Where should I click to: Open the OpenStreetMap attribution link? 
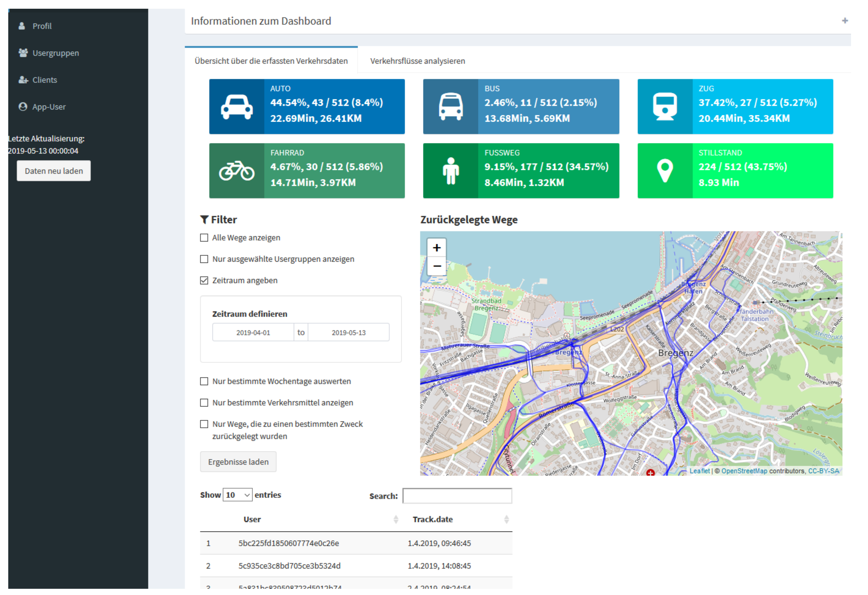click(744, 471)
